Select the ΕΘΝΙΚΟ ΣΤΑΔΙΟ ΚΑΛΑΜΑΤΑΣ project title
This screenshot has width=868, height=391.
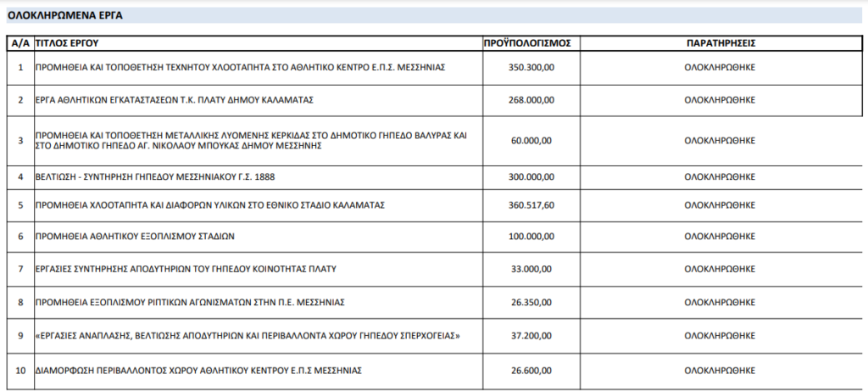pos(210,205)
